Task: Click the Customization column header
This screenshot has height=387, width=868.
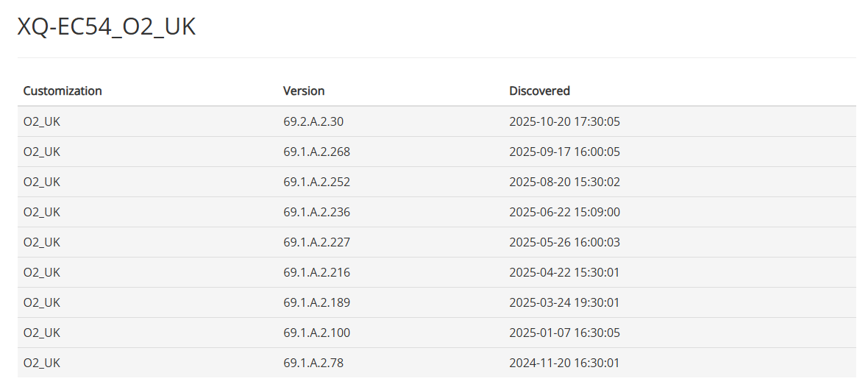Action: 63,91
